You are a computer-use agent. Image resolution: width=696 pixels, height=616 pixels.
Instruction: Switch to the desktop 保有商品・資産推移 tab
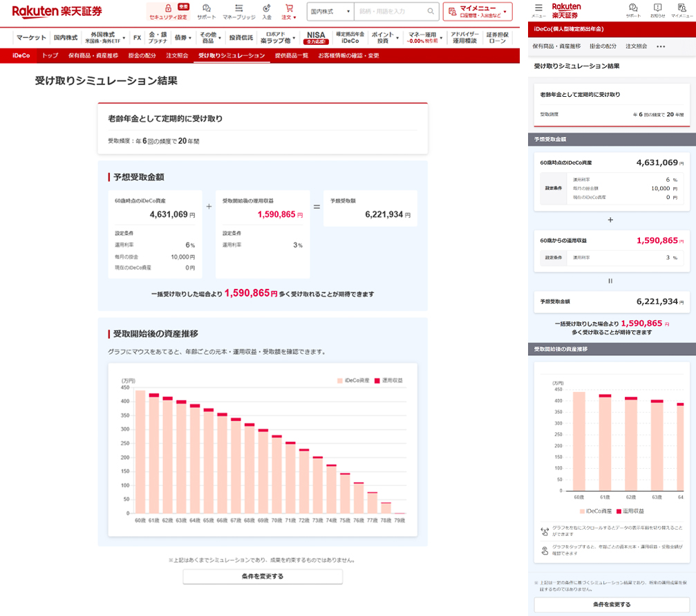93,55
